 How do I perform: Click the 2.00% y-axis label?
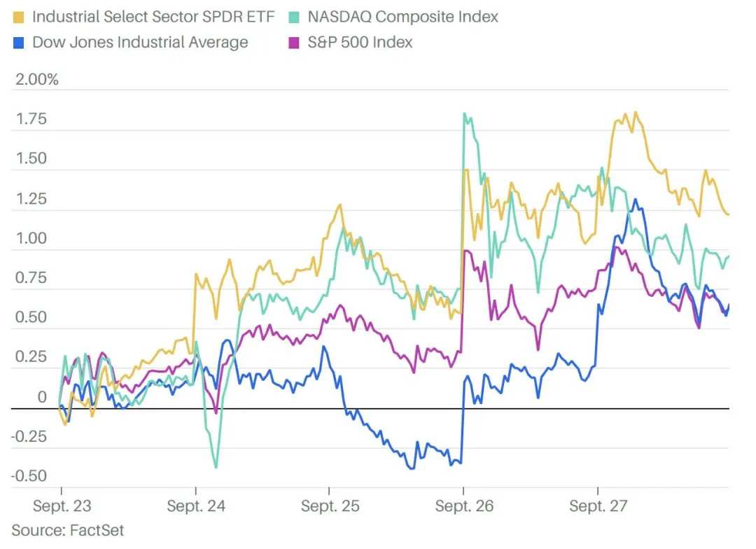coord(36,79)
